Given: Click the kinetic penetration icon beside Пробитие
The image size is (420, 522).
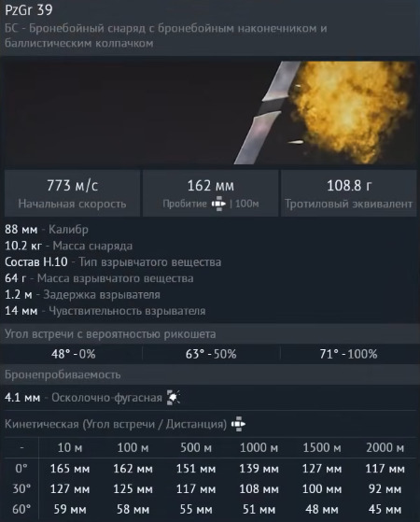Looking at the screenshot, I should (218, 204).
